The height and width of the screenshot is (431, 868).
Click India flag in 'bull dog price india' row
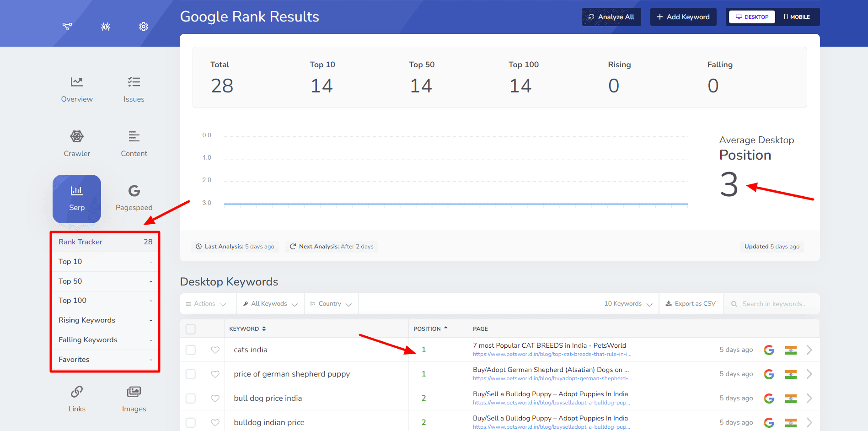791,399
